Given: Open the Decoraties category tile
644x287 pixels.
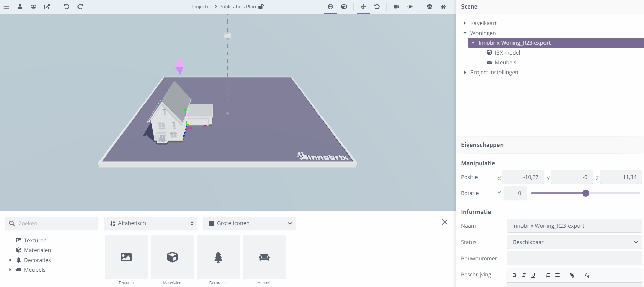Looking at the screenshot, I should 218,257.
